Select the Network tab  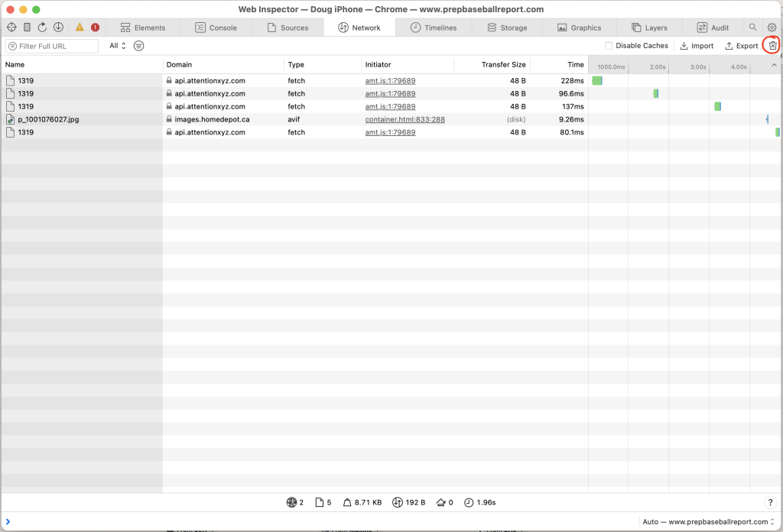tap(359, 28)
